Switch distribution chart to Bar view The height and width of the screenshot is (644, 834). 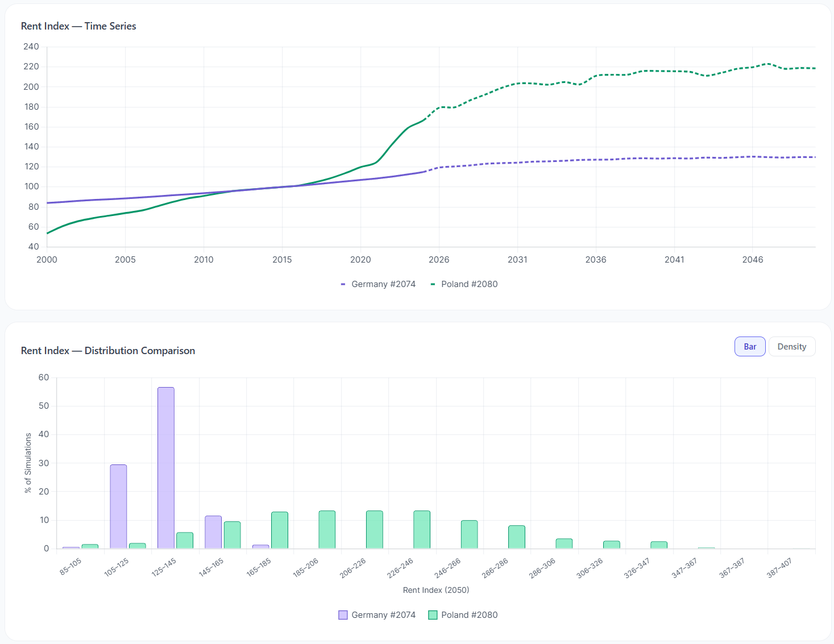tap(750, 347)
